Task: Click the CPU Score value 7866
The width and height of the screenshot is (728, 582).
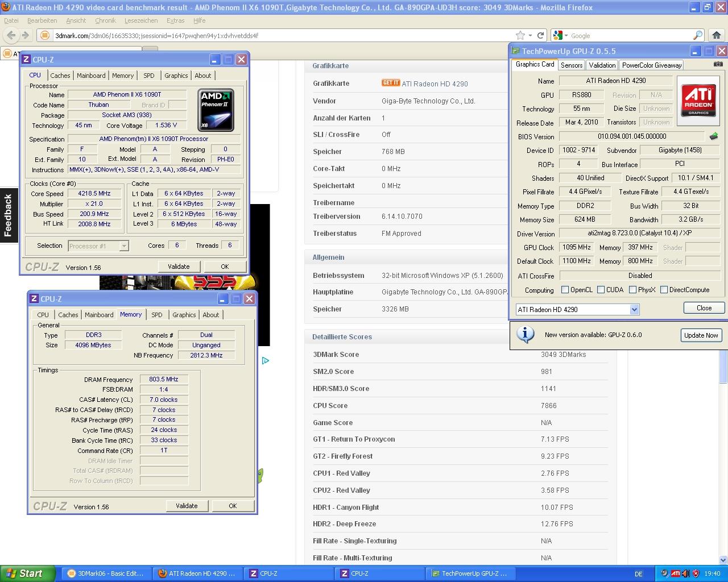Action: [549, 406]
